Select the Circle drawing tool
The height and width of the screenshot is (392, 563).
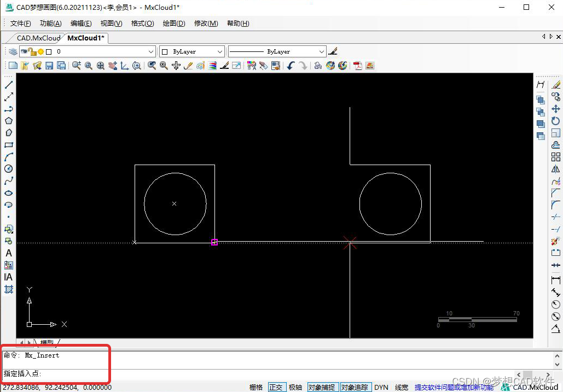click(9, 168)
